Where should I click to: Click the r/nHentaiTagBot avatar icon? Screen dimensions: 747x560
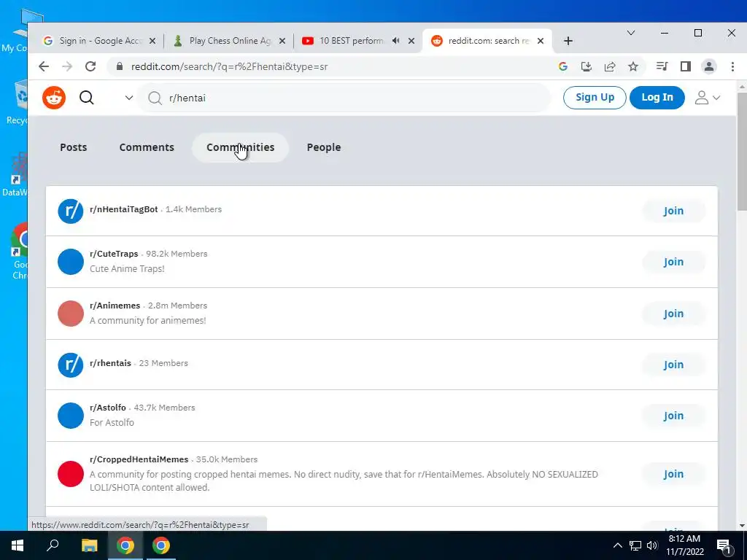click(x=71, y=211)
